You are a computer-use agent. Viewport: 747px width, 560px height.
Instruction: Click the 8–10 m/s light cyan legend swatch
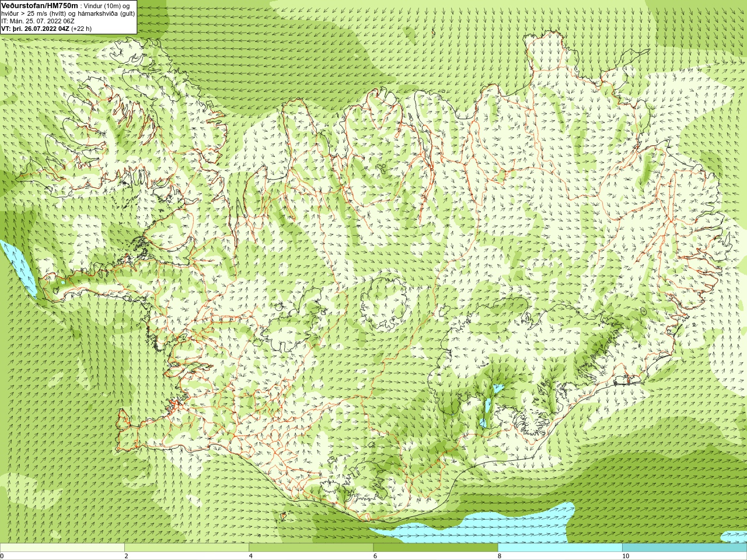pos(560,548)
